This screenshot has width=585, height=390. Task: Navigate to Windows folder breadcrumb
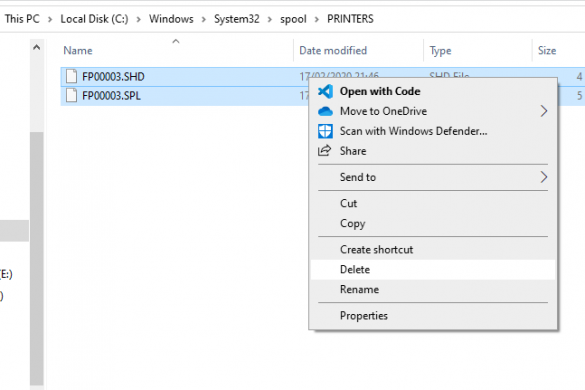171,19
